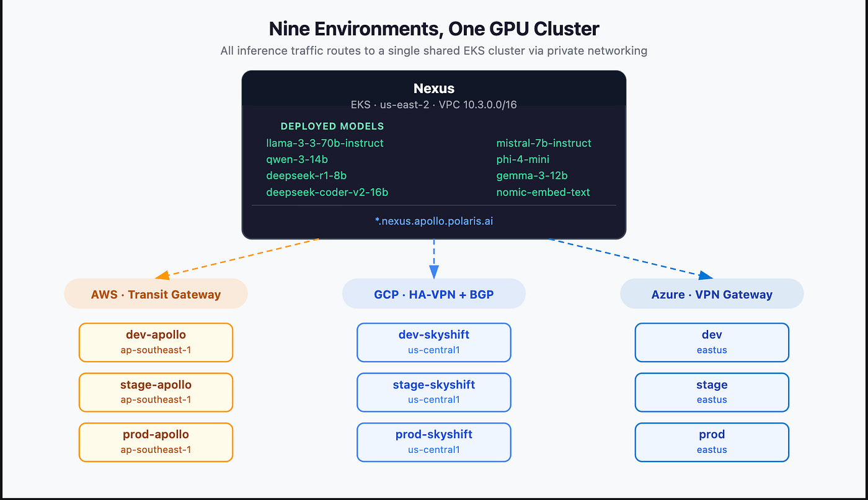Select the Azure stage environment box
The image size is (868, 500).
[712, 392]
